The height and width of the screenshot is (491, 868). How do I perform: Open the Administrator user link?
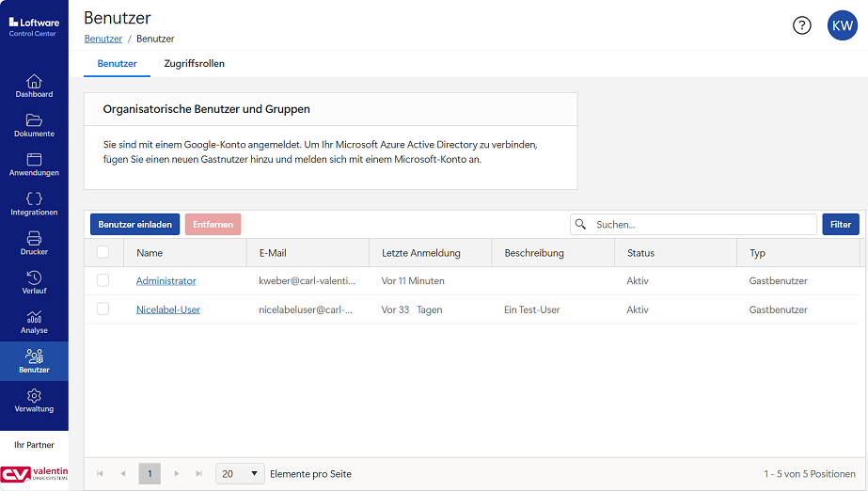(166, 281)
